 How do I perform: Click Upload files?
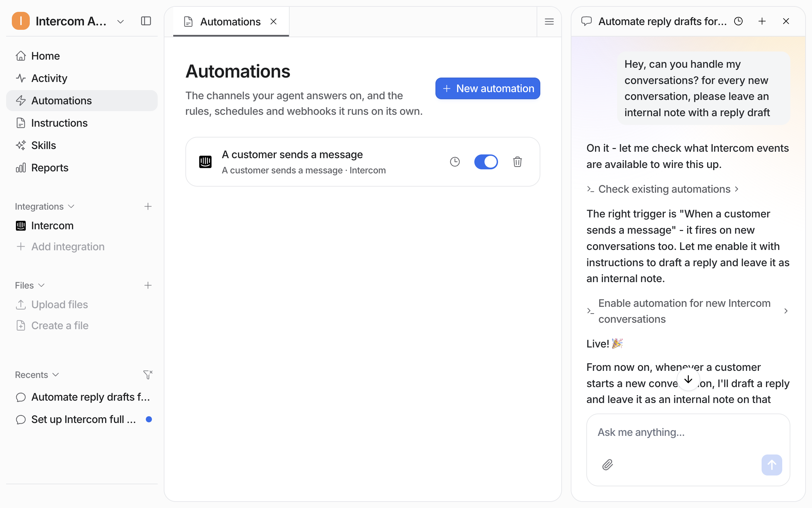coord(82,304)
